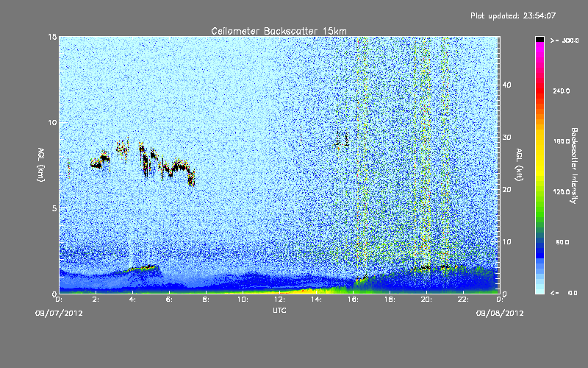Click the 'Plot updated: 23:54:07' timestamp
The image size is (588, 368).
[x=513, y=15]
